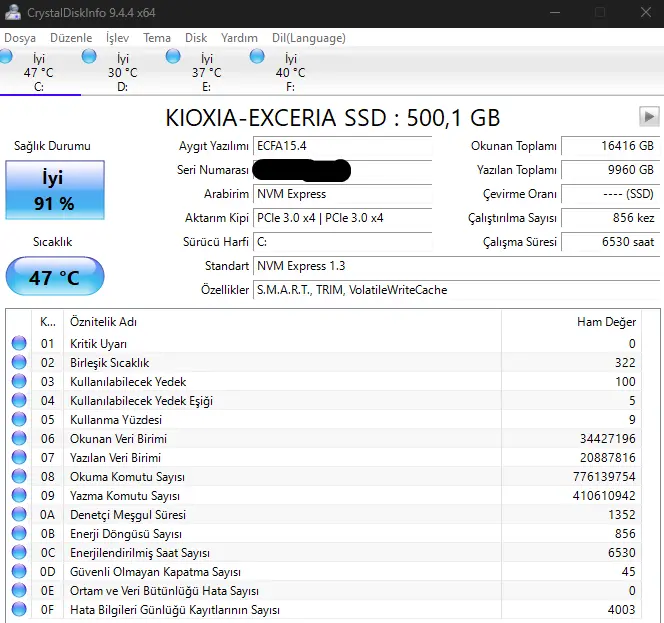Image resolution: width=664 pixels, height=623 pixels.
Task: Select the Kullanılabilecek Yedek attribute name
Action: [128, 382]
